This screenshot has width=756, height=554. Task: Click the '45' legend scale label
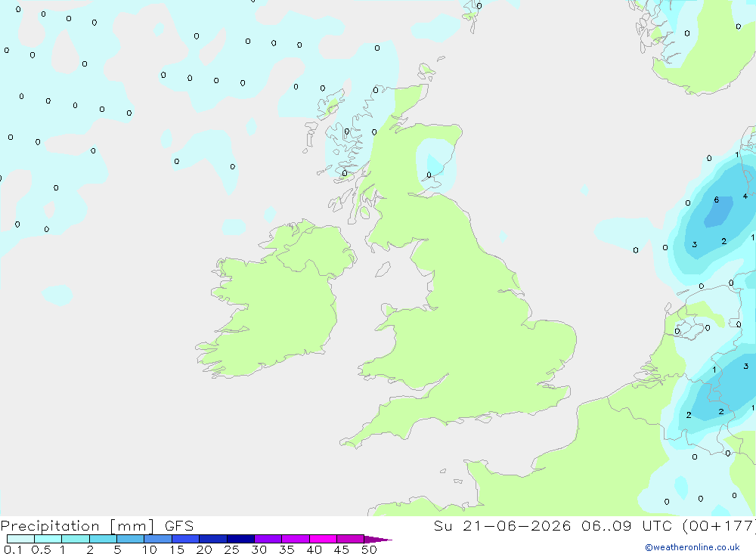pyautogui.click(x=342, y=549)
